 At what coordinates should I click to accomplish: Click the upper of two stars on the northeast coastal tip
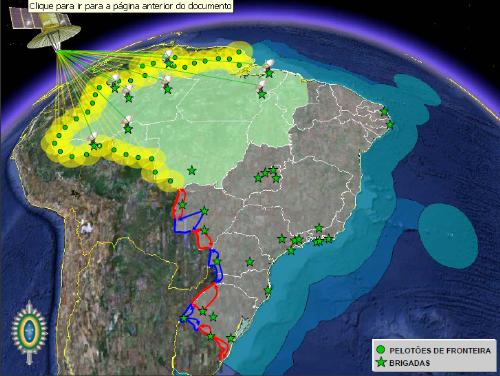click(x=384, y=111)
